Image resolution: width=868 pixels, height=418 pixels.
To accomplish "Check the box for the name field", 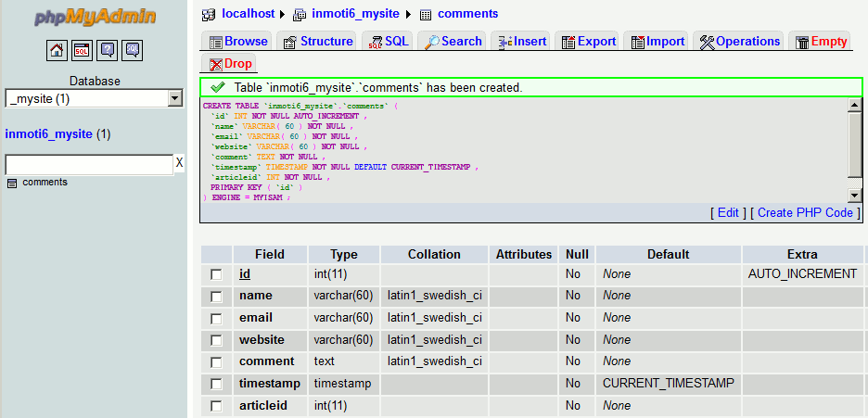I will [x=216, y=297].
